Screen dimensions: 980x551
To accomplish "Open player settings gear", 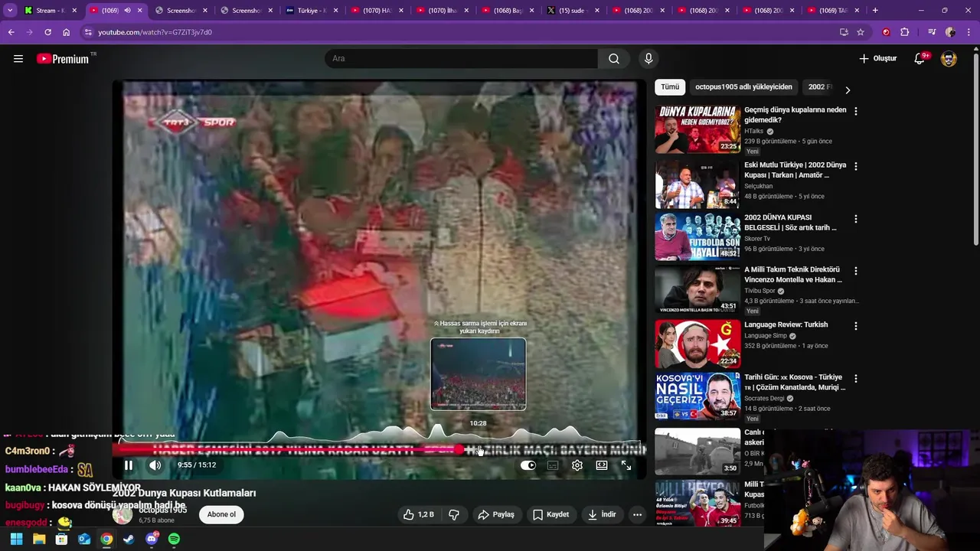I will (577, 465).
